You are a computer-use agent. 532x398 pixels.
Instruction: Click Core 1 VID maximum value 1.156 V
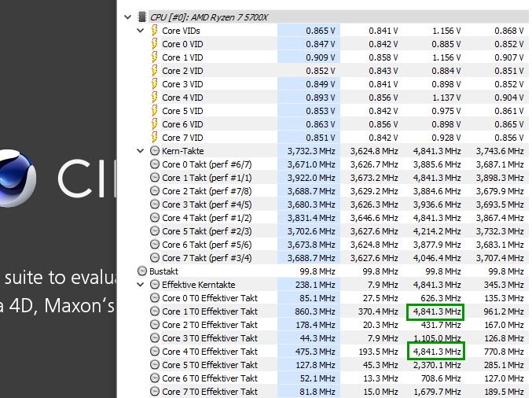coord(446,57)
